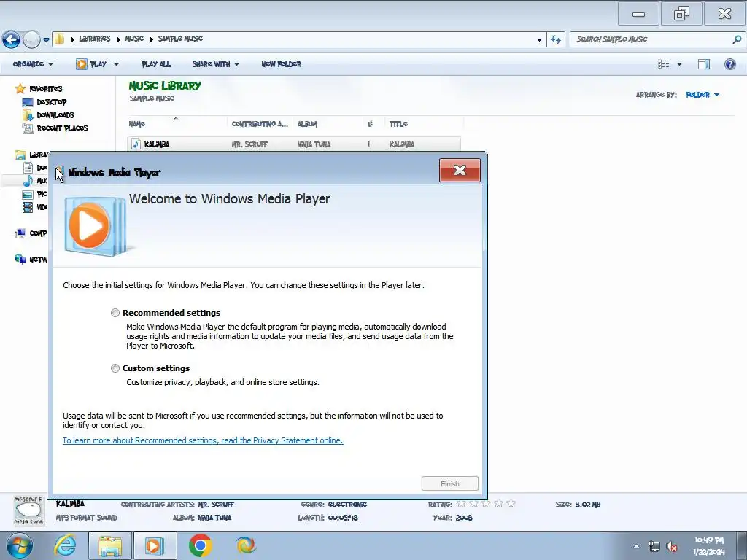747x560 pixels.
Task: Click the Windows Media Player logo image
Action: (97, 226)
